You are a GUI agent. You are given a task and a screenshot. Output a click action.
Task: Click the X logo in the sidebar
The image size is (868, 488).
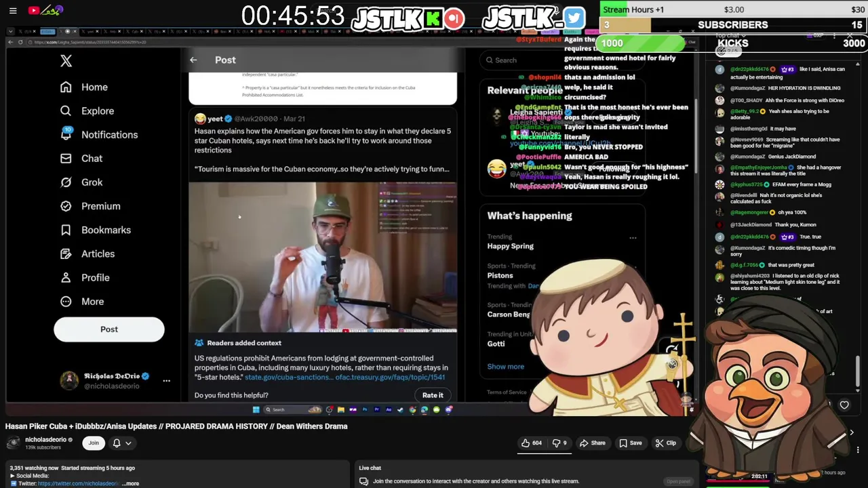[x=66, y=61]
